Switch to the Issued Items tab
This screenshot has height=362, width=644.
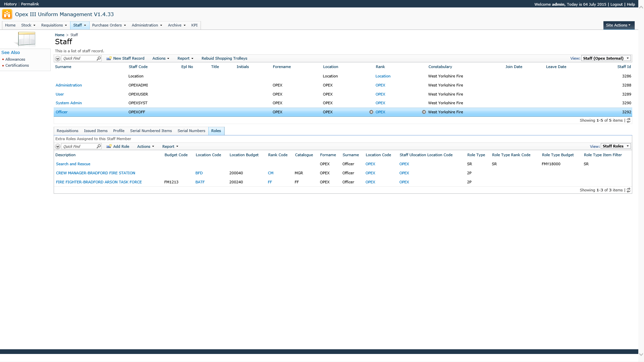pyautogui.click(x=96, y=131)
